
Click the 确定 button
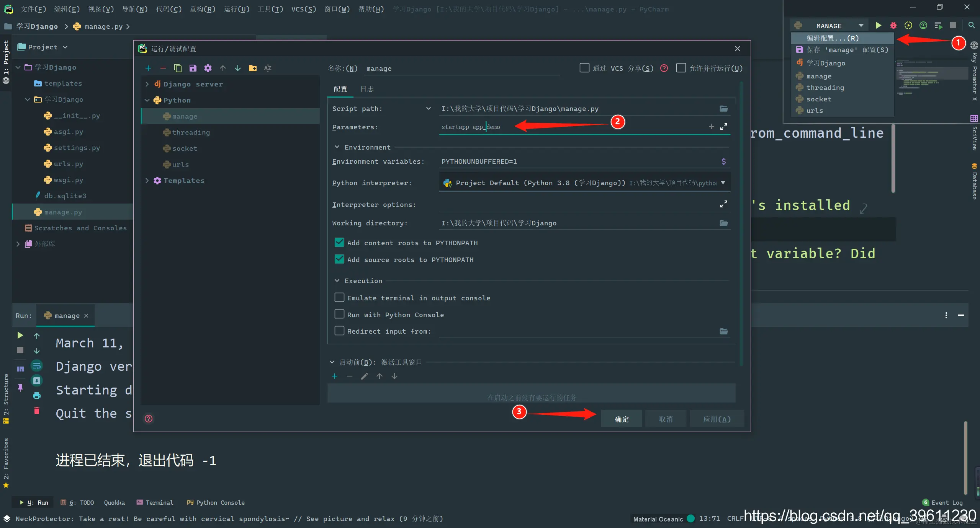pos(621,419)
